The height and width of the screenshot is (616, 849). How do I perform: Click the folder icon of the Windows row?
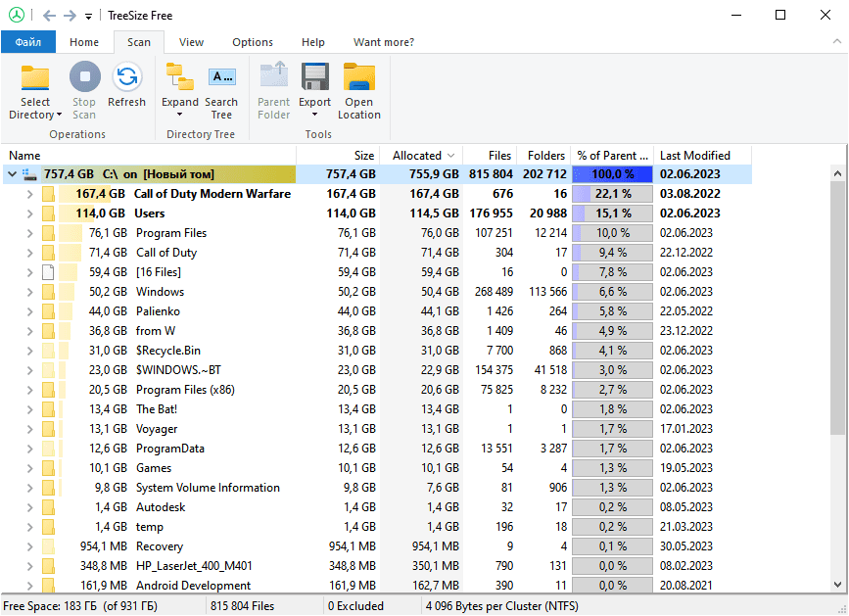48,292
